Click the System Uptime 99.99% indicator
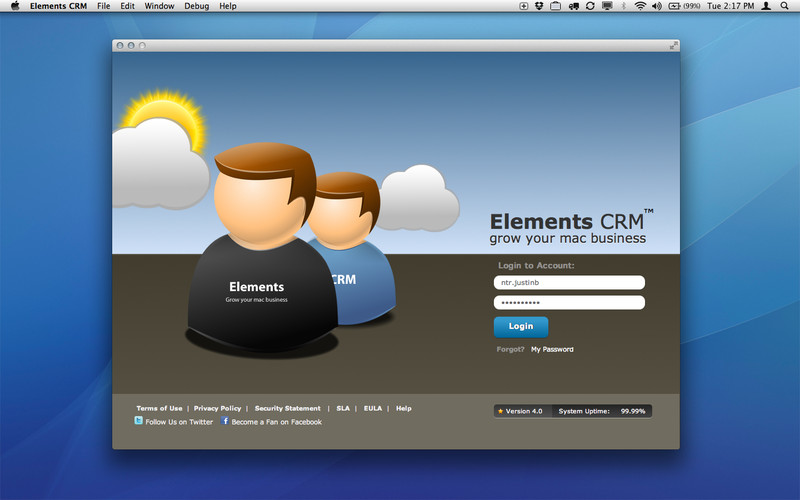The width and height of the screenshot is (800, 500). click(x=602, y=411)
